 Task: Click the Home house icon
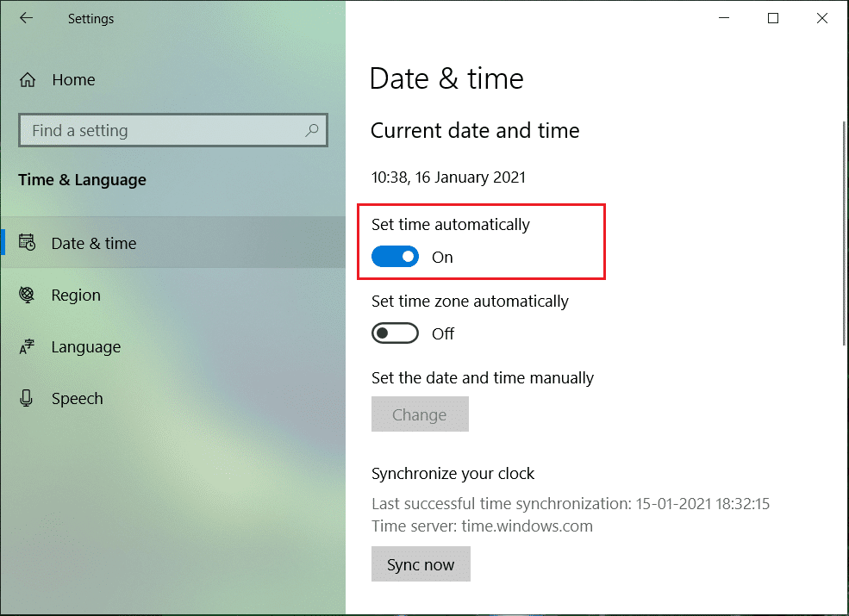(x=28, y=80)
